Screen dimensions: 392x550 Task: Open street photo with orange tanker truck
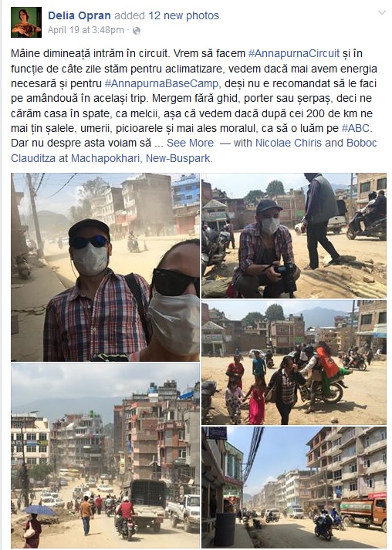tap(294, 488)
